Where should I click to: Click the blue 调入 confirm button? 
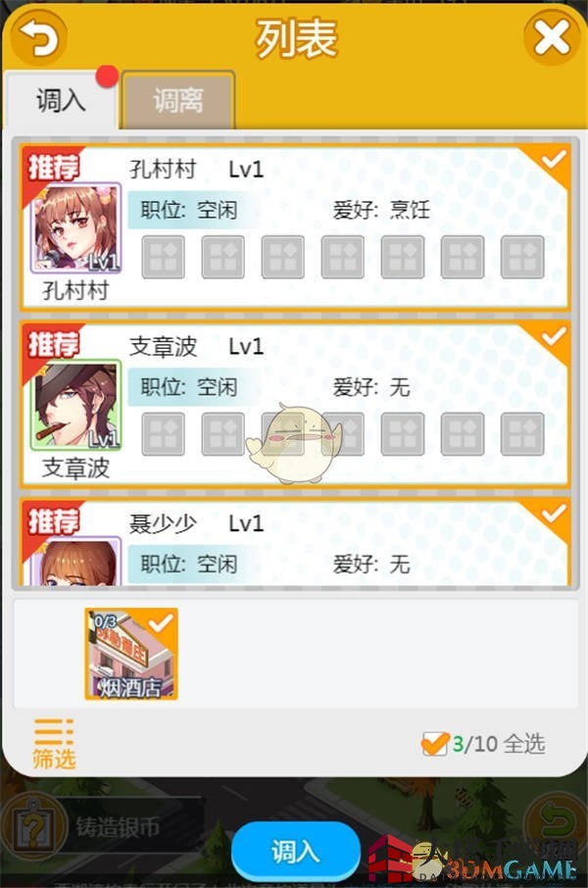[296, 851]
